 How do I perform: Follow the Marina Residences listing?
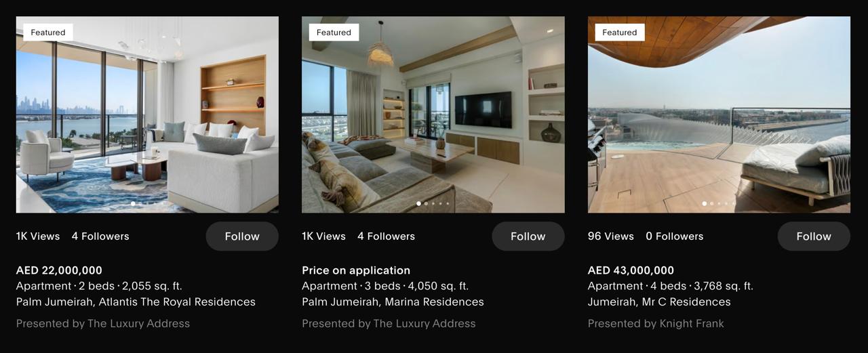[528, 236]
